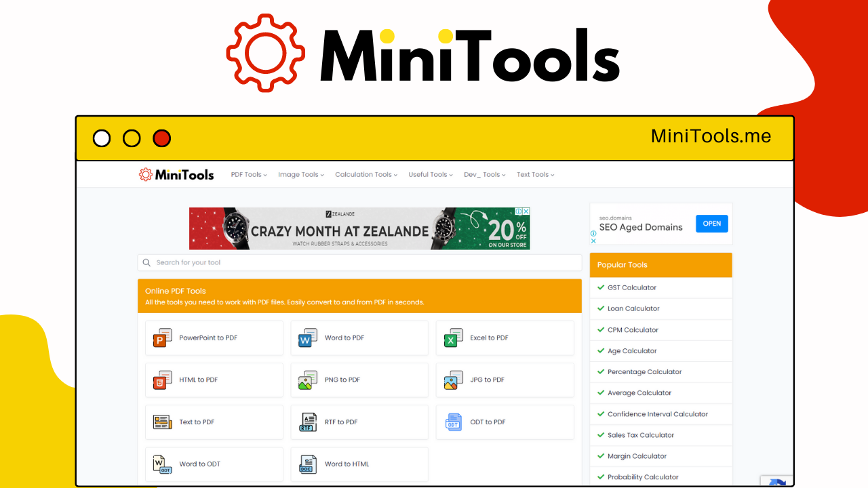The image size is (868, 488).
Task: Click the OPEN button on SEO ad
Action: tap(711, 224)
